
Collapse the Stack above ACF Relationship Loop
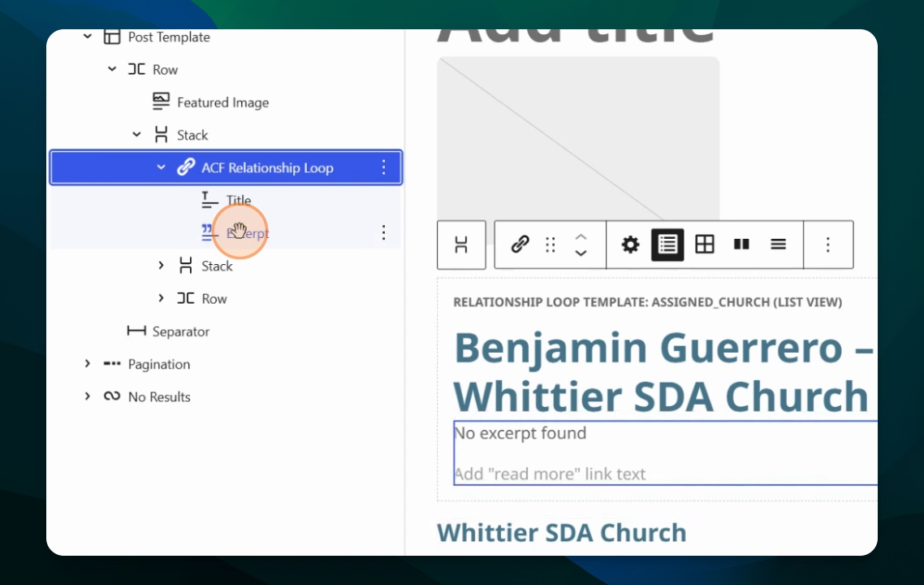pyautogui.click(x=136, y=134)
